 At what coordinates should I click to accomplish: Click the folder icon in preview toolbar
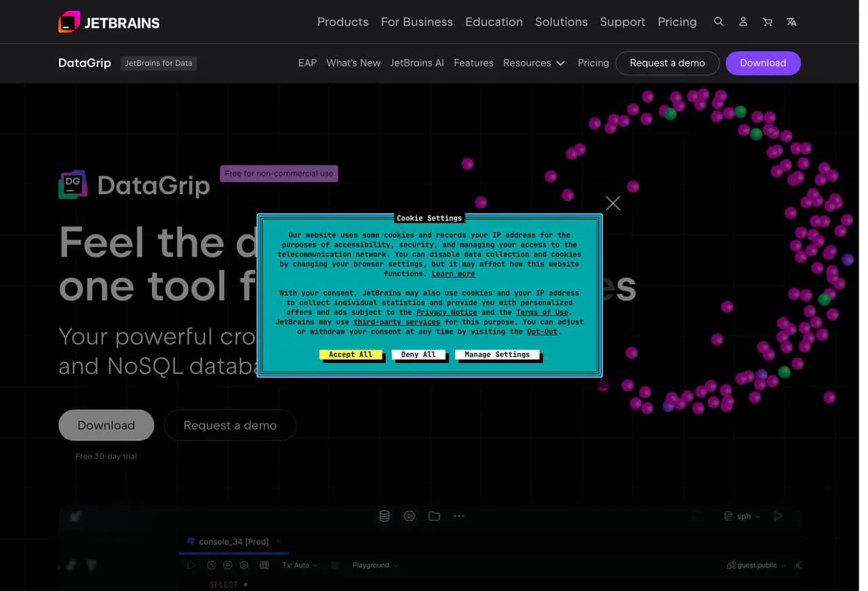pyautogui.click(x=434, y=516)
